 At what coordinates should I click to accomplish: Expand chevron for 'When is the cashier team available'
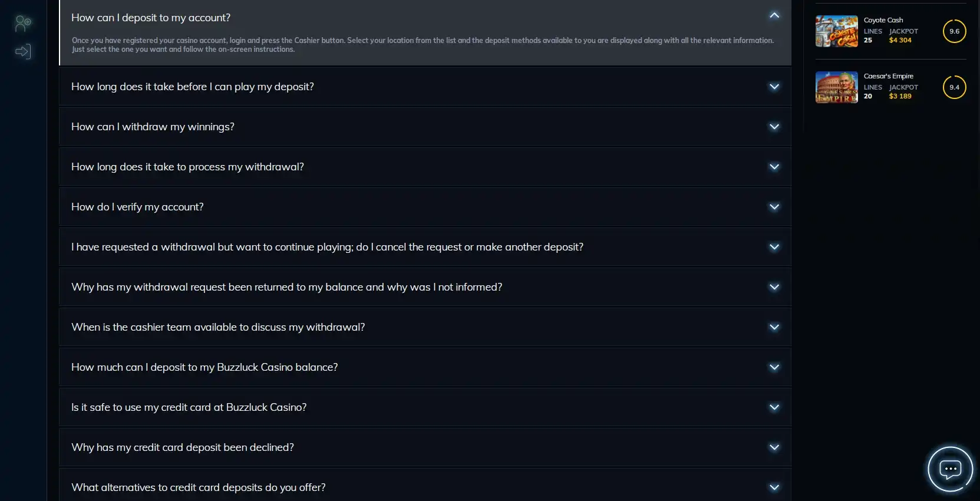click(x=774, y=327)
